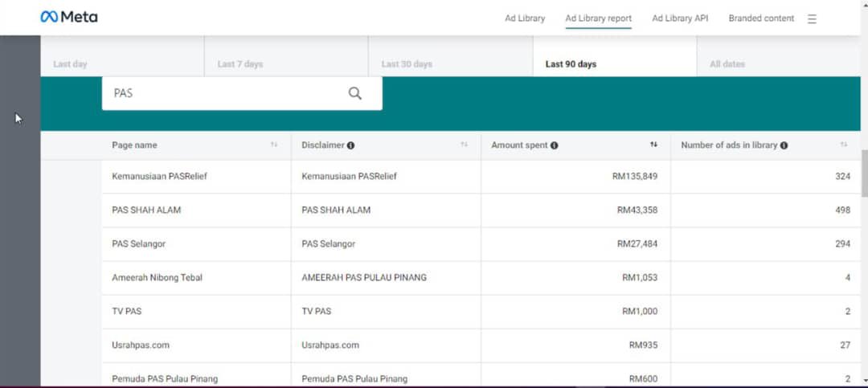Viewport: 868px width, 388px height.
Task: Open Ameerah Nibong Tebal page name
Action: (158, 277)
